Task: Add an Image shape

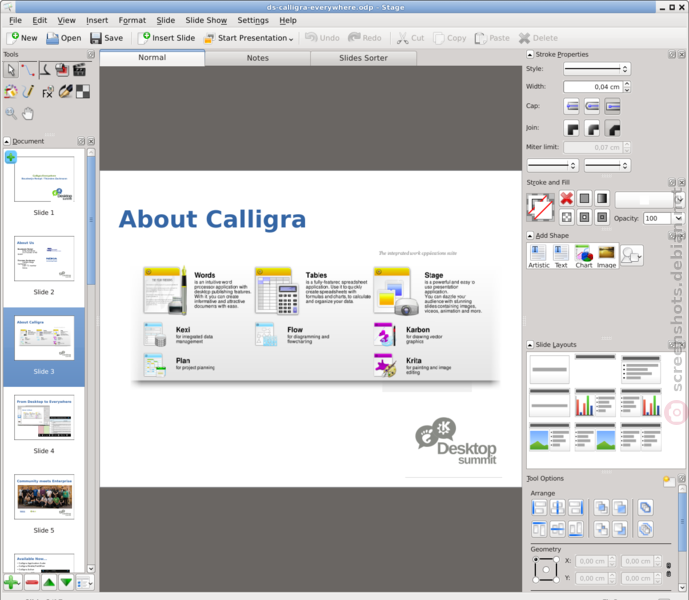Action: click(606, 256)
